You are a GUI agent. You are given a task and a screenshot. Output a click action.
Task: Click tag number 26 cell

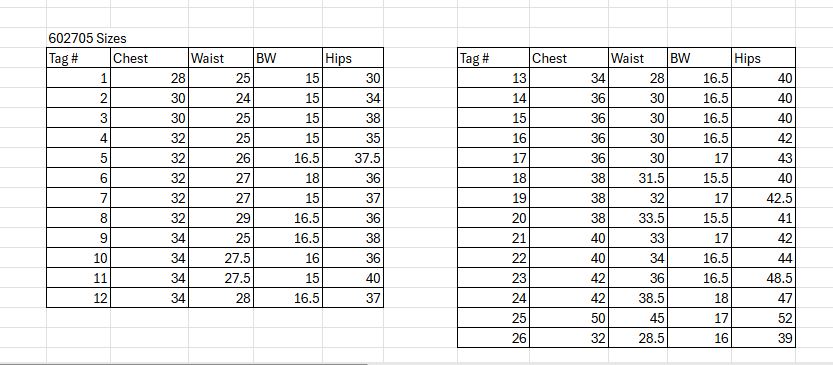tap(493, 338)
